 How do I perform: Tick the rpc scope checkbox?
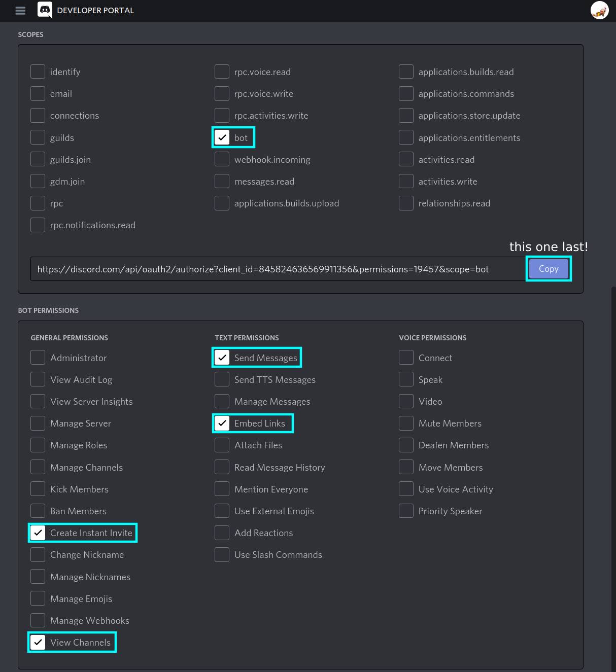pyautogui.click(x=38, y=203)
